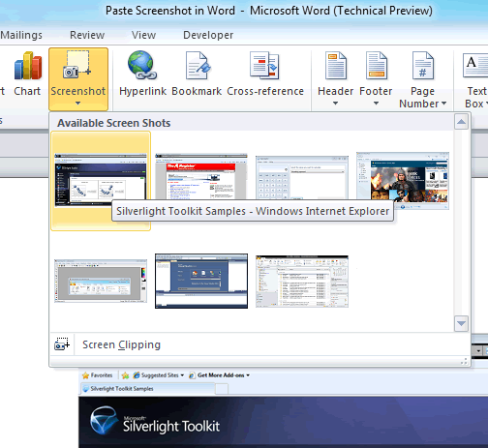Click the Hyperlink globe icon
The width and height of the screenshot is (488, 448).
[x=142, y=65]
